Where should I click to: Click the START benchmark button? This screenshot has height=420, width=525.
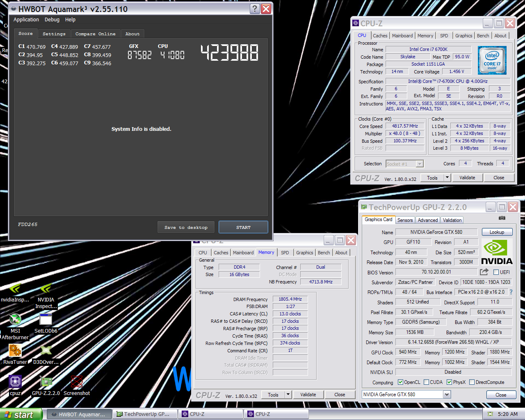tap(243, 227)
